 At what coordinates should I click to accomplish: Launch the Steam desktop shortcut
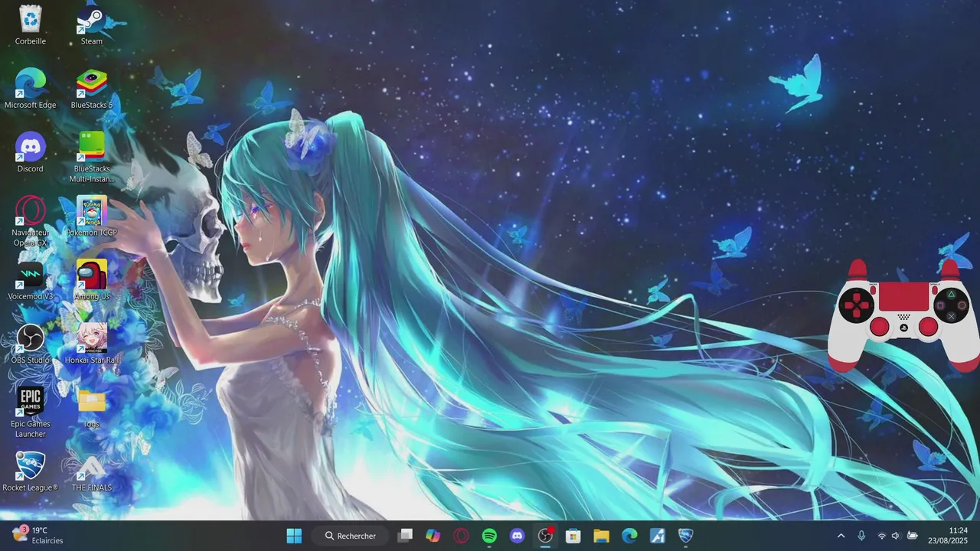point(92,25)
